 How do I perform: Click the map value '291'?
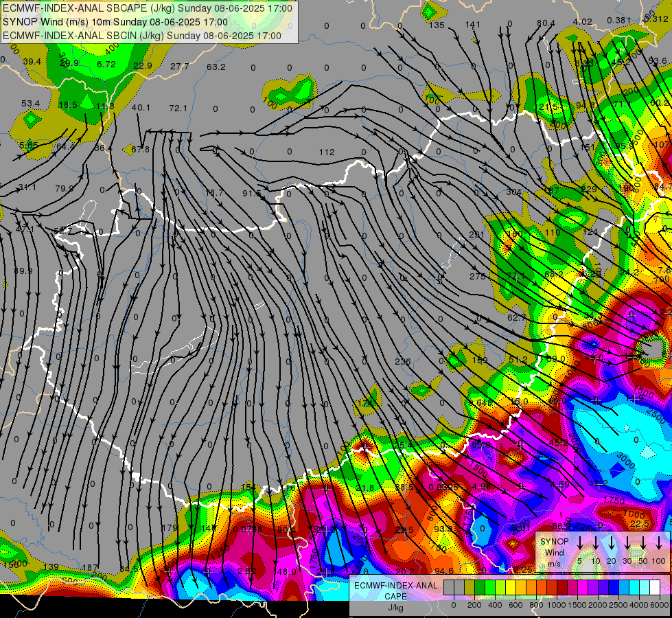pos(476,235)
